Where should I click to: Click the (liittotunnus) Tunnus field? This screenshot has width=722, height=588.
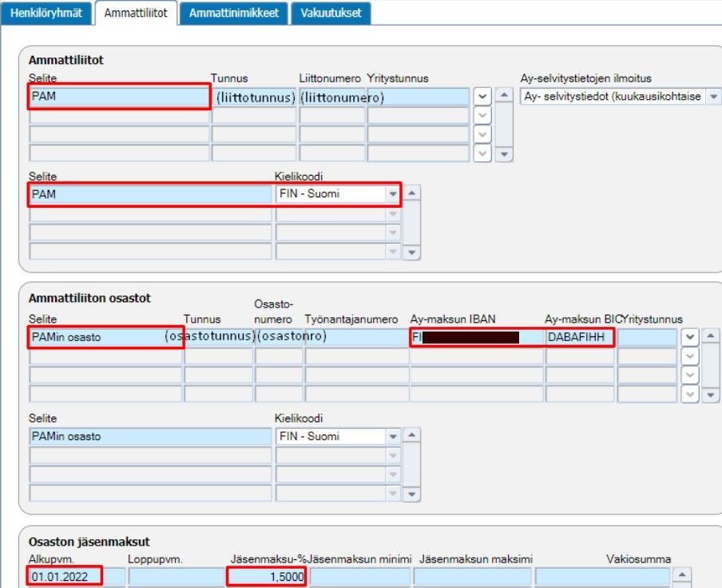[x=254, y=97]
